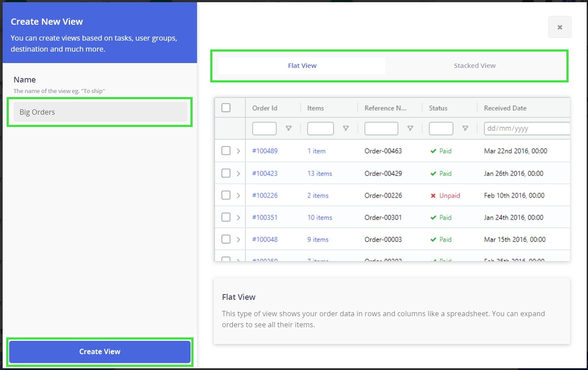Click the Order Id filter funnel icon
This screenshot has height=370, width=588.
click(289, 128)
